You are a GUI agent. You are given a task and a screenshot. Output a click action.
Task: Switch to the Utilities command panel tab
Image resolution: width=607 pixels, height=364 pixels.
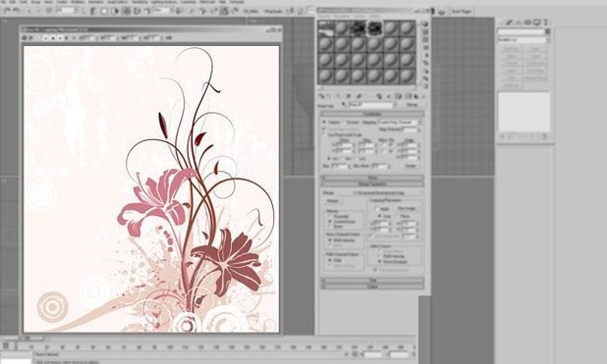pyautogui.click(x=546, y=23)
